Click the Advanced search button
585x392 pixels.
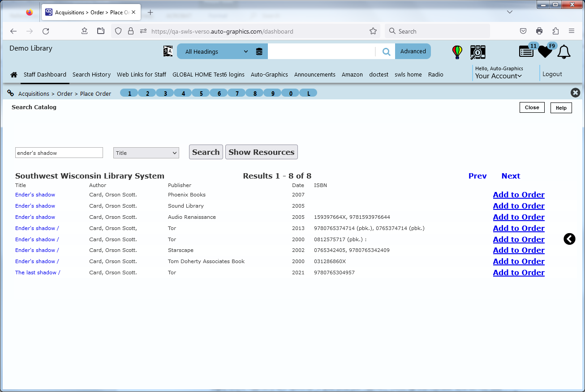point(413,51)
